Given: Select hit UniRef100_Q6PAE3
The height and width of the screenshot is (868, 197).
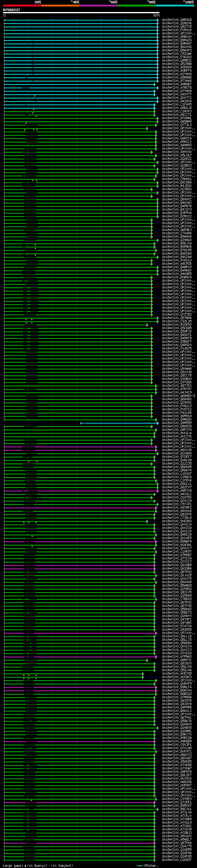Looking at the screenshot, I should tap(177, 230).
